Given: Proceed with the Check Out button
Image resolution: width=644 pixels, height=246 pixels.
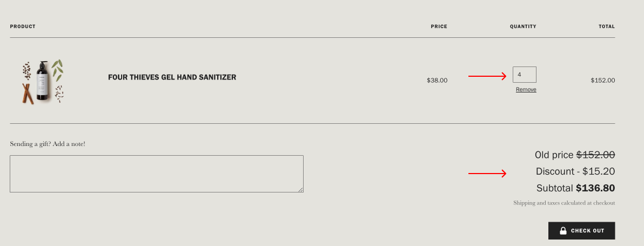Looking at the screenshot, I should point(581,230).
